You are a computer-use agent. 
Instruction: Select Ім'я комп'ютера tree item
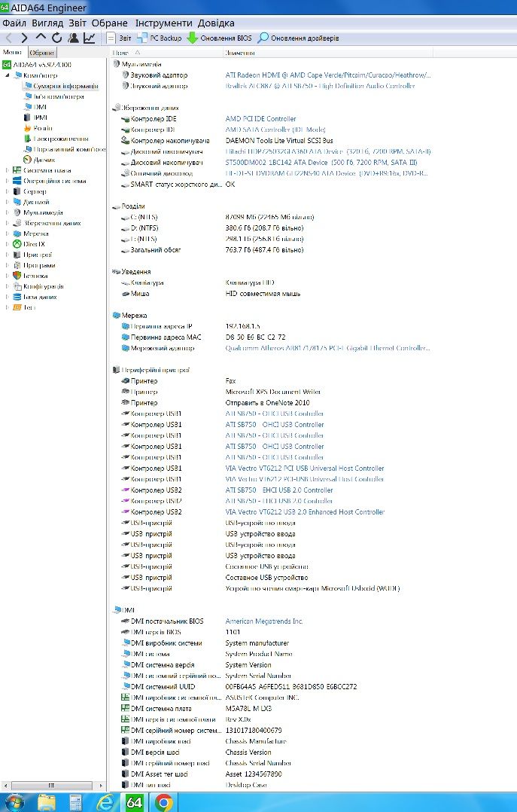(54, 96)
